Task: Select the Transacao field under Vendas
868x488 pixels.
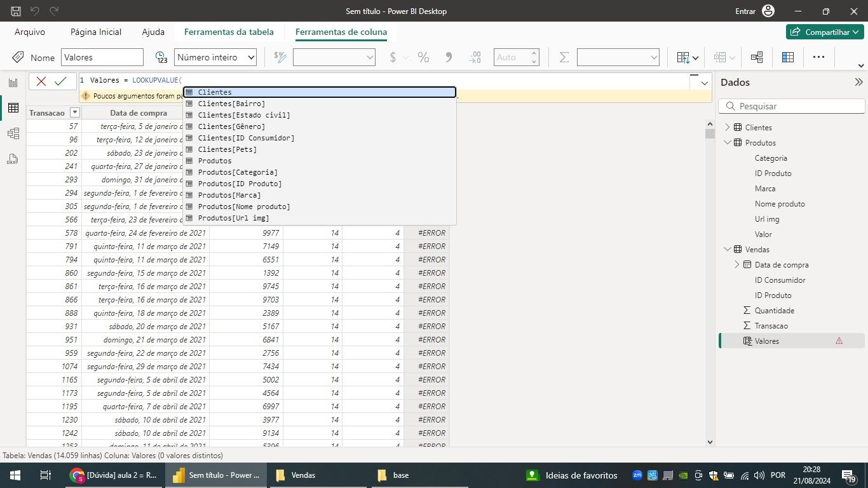Action: pyautogui.click(x=771, y=325)
